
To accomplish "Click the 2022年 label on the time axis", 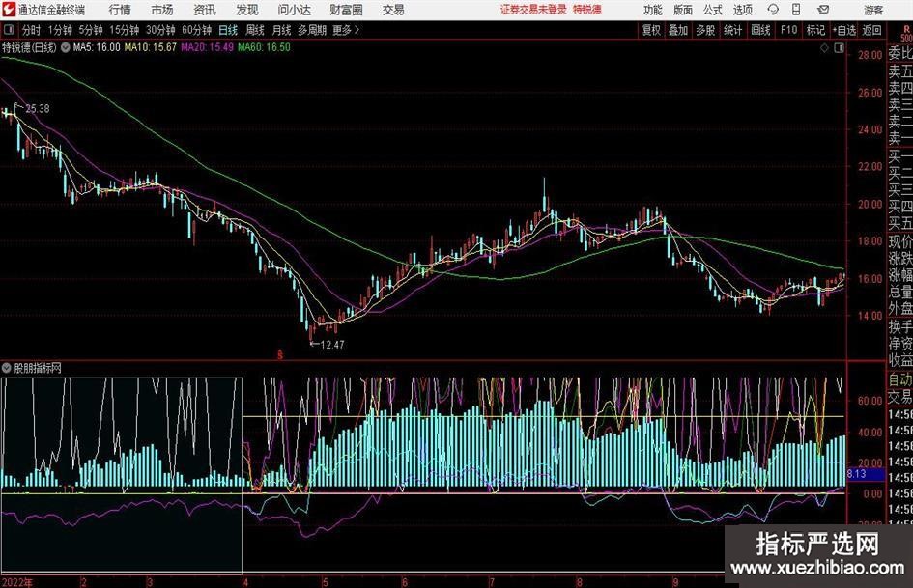I will [17, 582].
